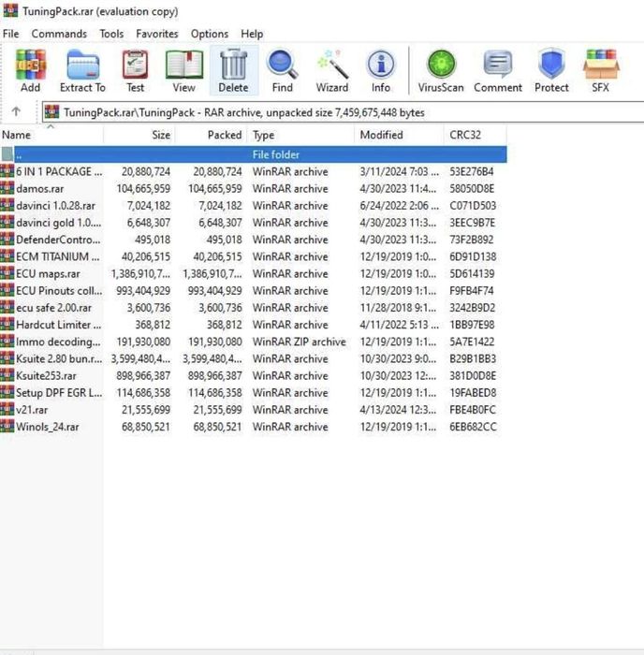Image resolution: width=644 pixels, height=655 pixels.
Task: Select v21.rar file name
Action: (32, 410)
